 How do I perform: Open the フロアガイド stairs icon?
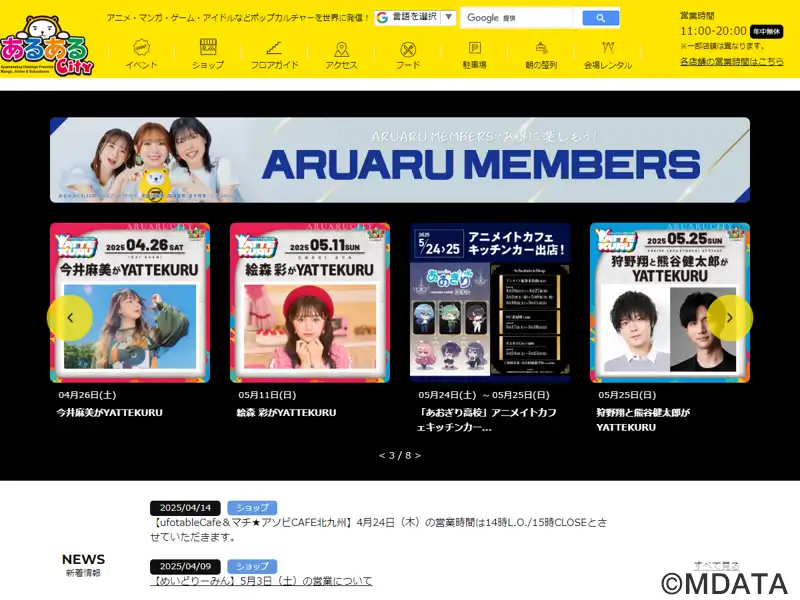point(274,48)
